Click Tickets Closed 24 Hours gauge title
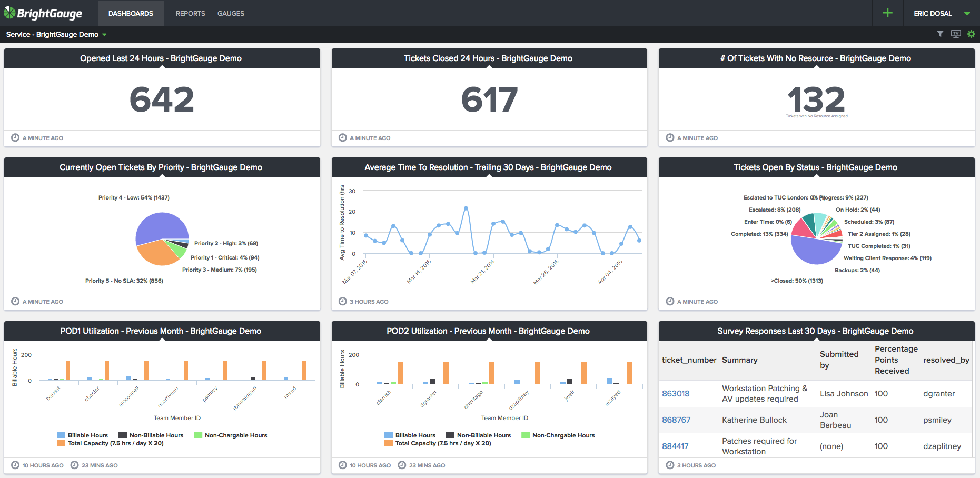980x478 pixels. [488, 58]
